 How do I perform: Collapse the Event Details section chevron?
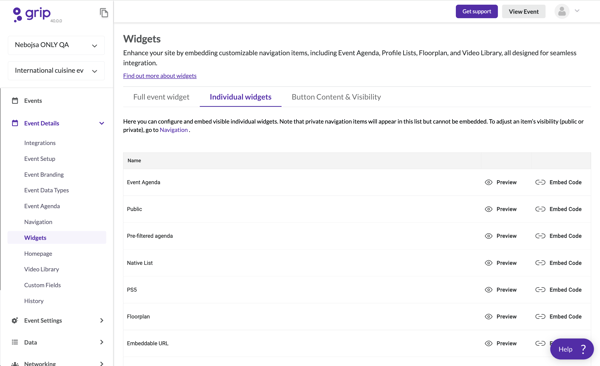click(102, 123)
